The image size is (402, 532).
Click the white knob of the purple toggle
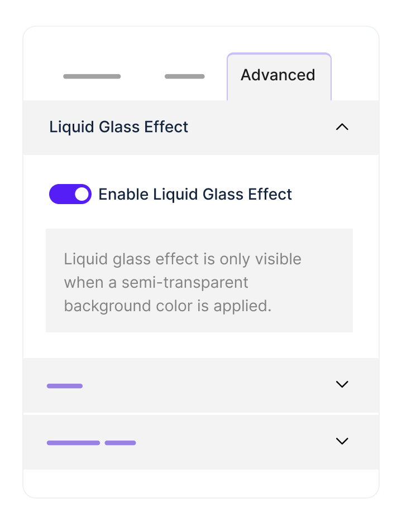tap(82, 194)
